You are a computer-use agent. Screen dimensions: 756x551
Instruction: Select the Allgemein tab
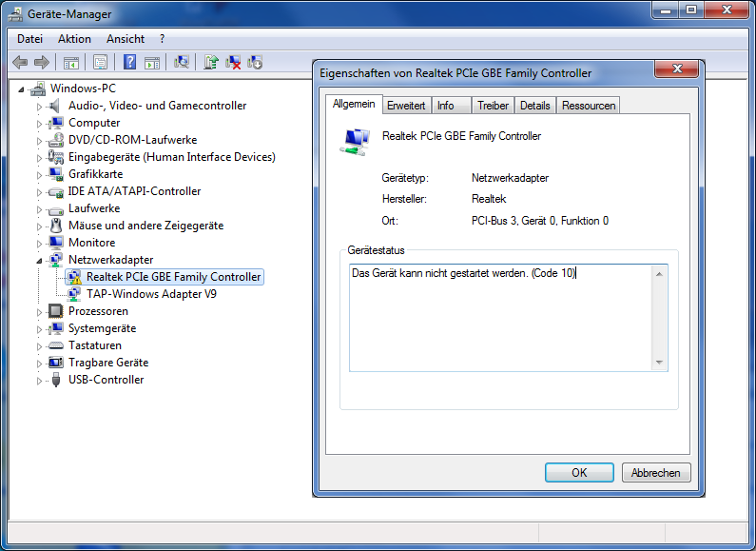point(354,105)
